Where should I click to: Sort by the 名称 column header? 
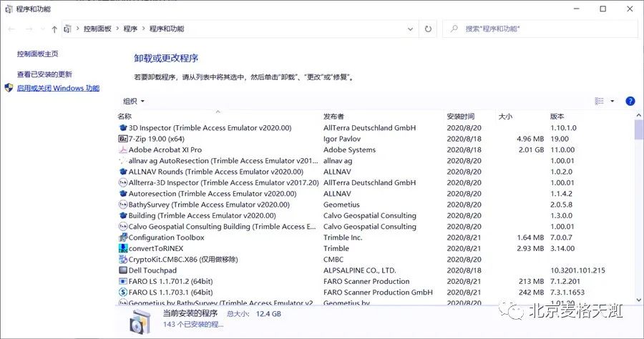[125, 117]
